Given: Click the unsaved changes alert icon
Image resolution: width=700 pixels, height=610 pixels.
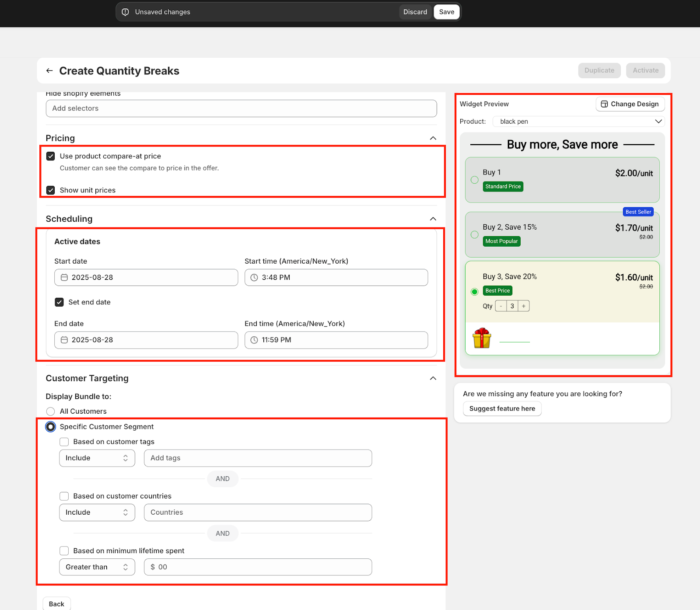Looking at the screenshot, I should click(x=126, y=12).
